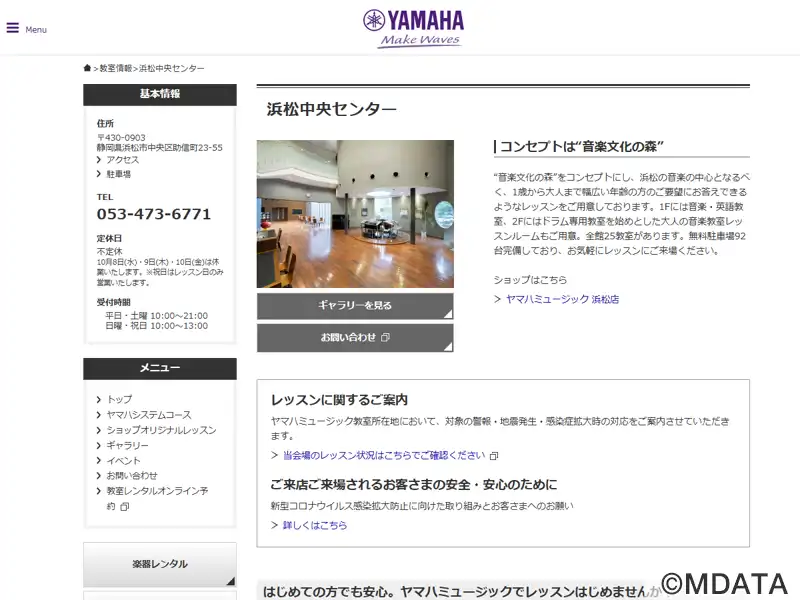Click the ギャラリーを見る button
Image resolution: width=800 pixels, height=600 pixels.
tap(355, 306)
